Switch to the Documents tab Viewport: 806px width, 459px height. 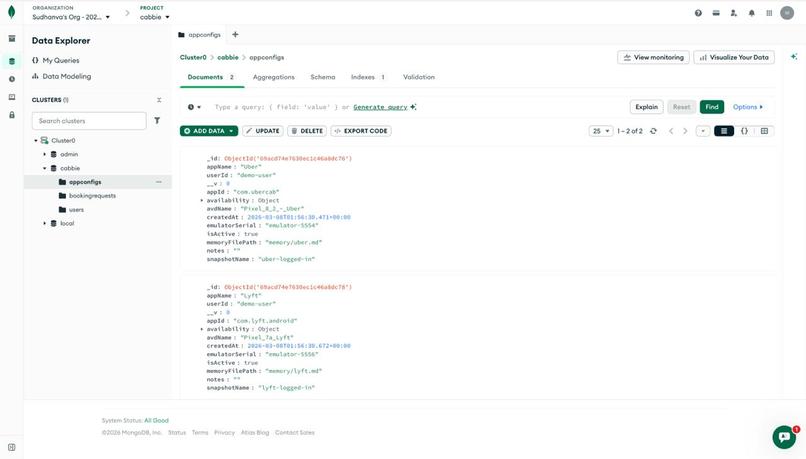coord(211,77)
